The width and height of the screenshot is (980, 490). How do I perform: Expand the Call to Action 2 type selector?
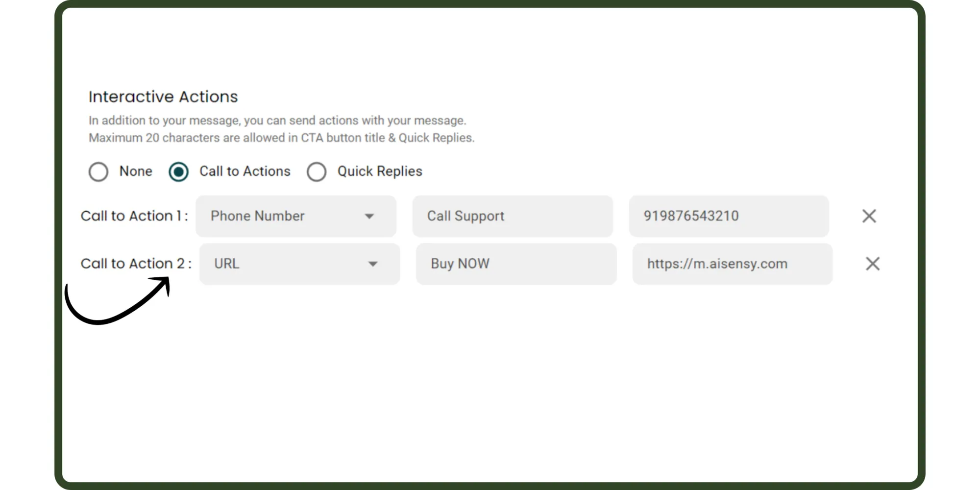[x=299, y=264]
